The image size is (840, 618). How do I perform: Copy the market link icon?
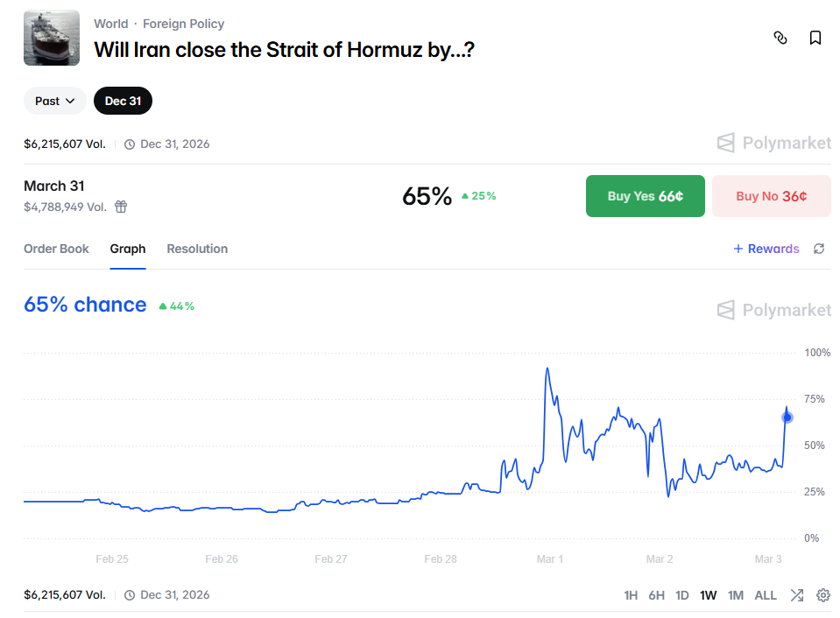tap(780, 38)
